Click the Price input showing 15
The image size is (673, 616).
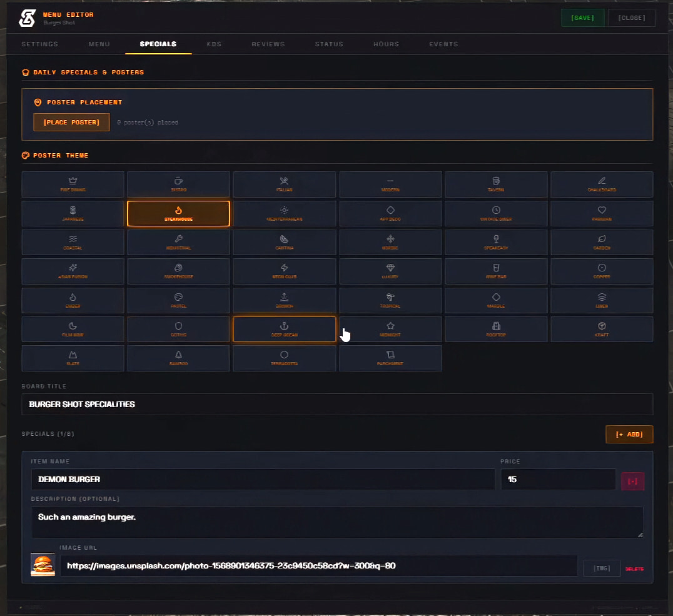point(559,480)
